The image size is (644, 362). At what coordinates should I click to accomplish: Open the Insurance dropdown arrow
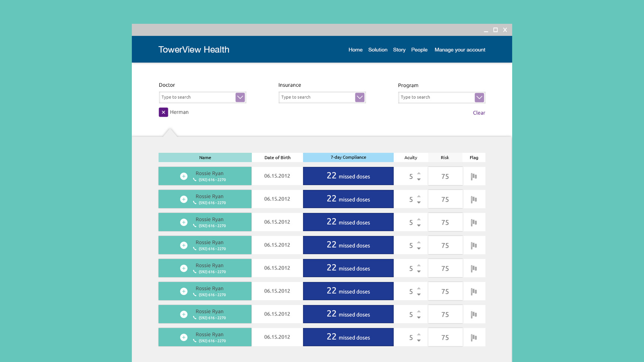(x=360, y=98)
